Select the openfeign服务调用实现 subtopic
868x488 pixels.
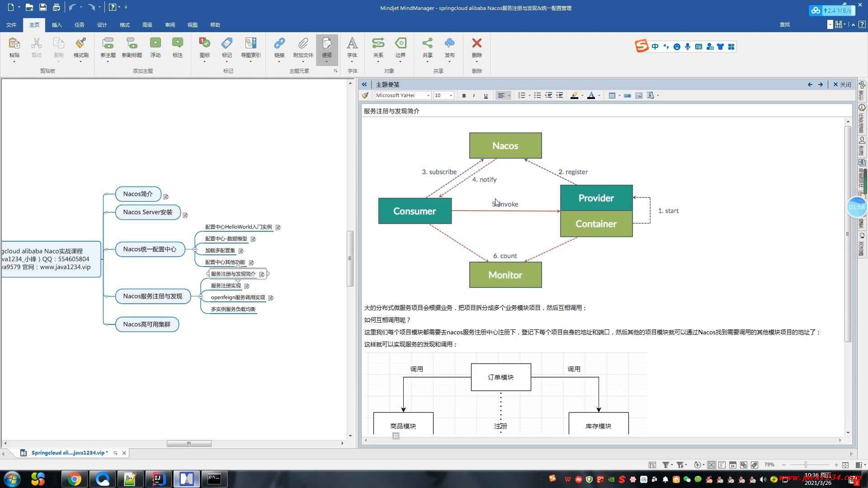238,297
